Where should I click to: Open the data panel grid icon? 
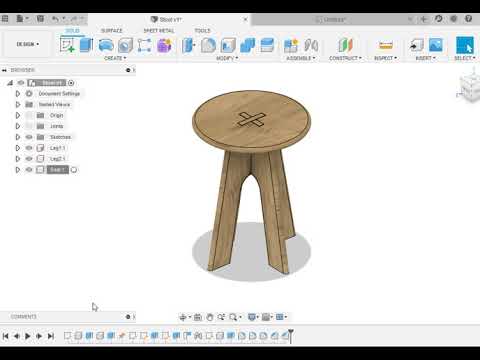(5, 19)
